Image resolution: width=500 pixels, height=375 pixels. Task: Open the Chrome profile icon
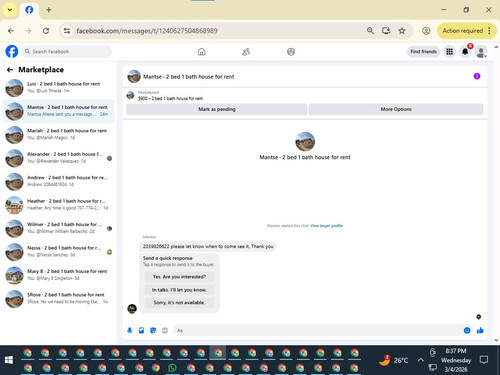[426, 31]
